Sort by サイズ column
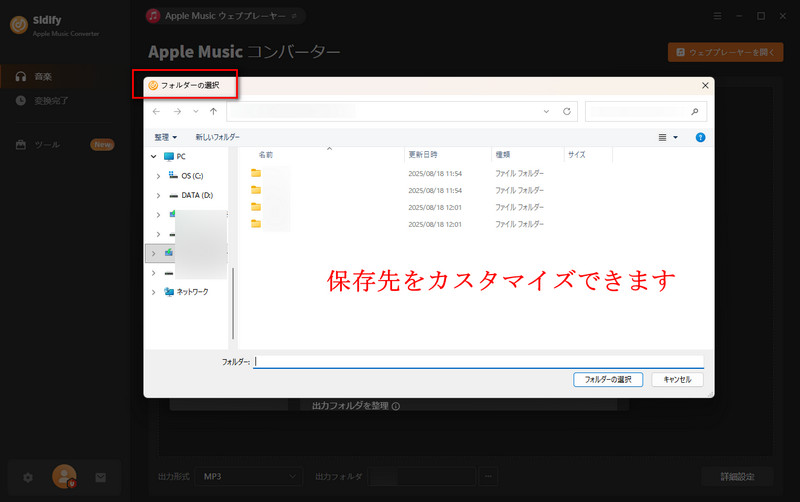This screenshot has width=800, height=502. [x=577, y=155]
